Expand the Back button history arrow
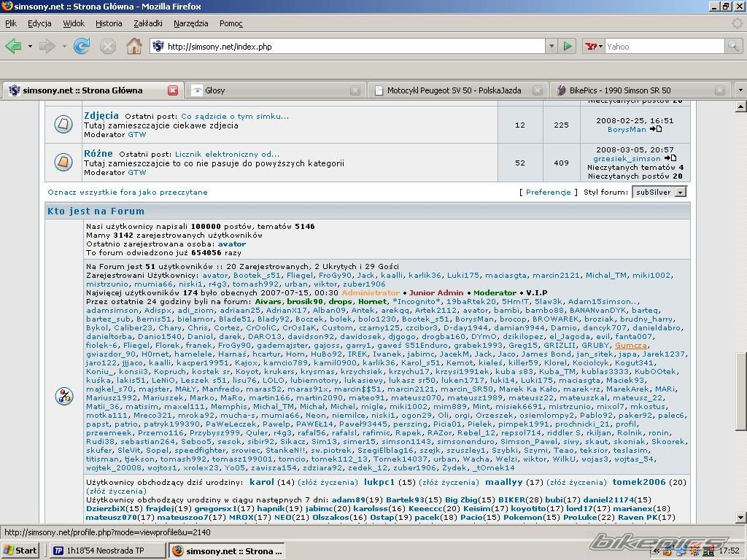Viewport: 747px width, 560px height. [x=30, y=46]
